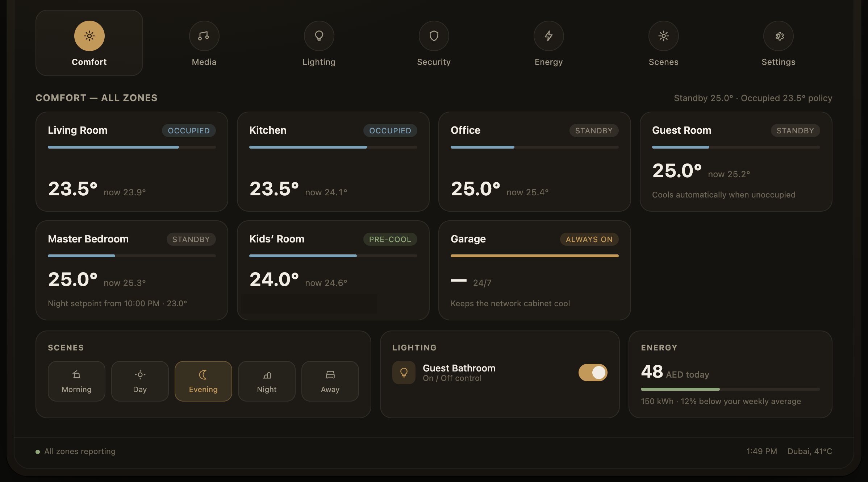Click the Garage ALWAYS ON badge
The height and width of the screenshot is (482, 868).
[589, 239]
